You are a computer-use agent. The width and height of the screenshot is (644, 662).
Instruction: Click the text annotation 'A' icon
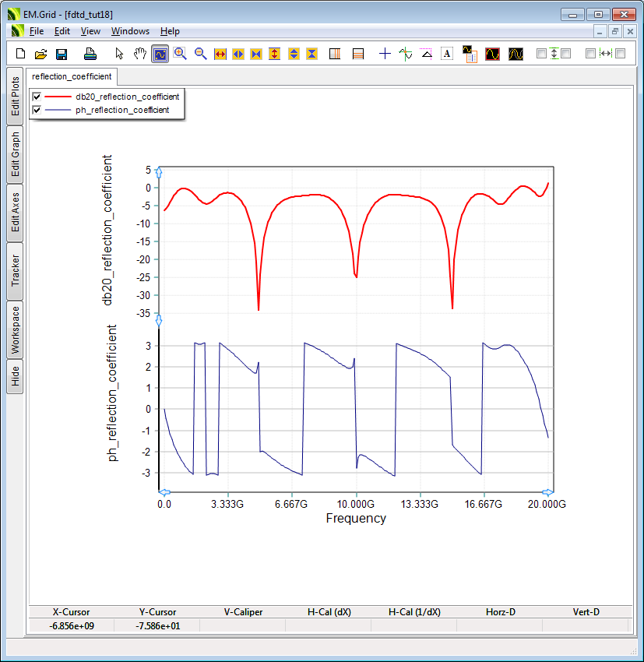coord(447,54)
